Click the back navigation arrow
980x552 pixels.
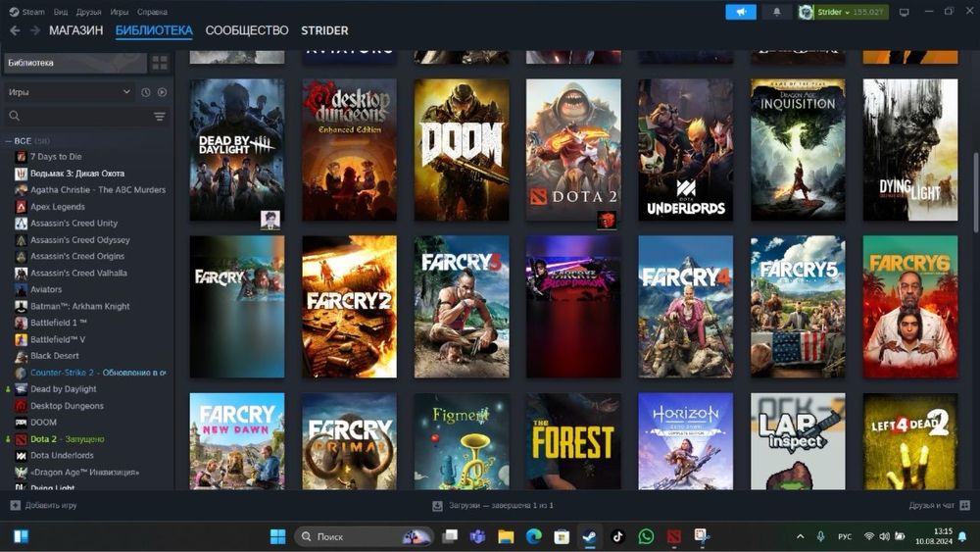[15, 30]
